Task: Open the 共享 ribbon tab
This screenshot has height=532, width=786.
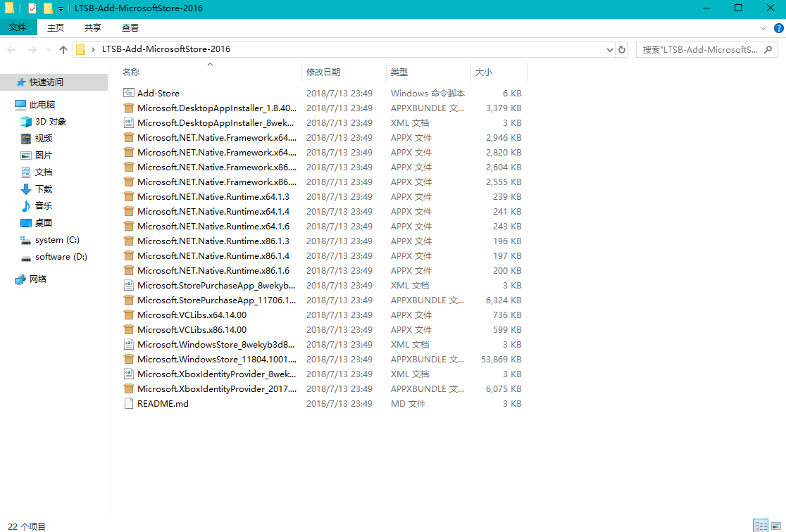Action: click(93, 27)
